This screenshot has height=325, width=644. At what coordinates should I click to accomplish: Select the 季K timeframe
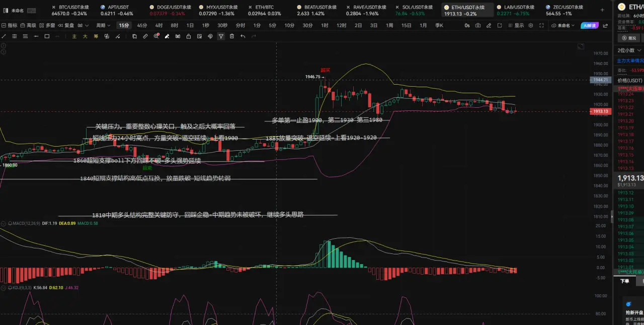click(439, 25)
